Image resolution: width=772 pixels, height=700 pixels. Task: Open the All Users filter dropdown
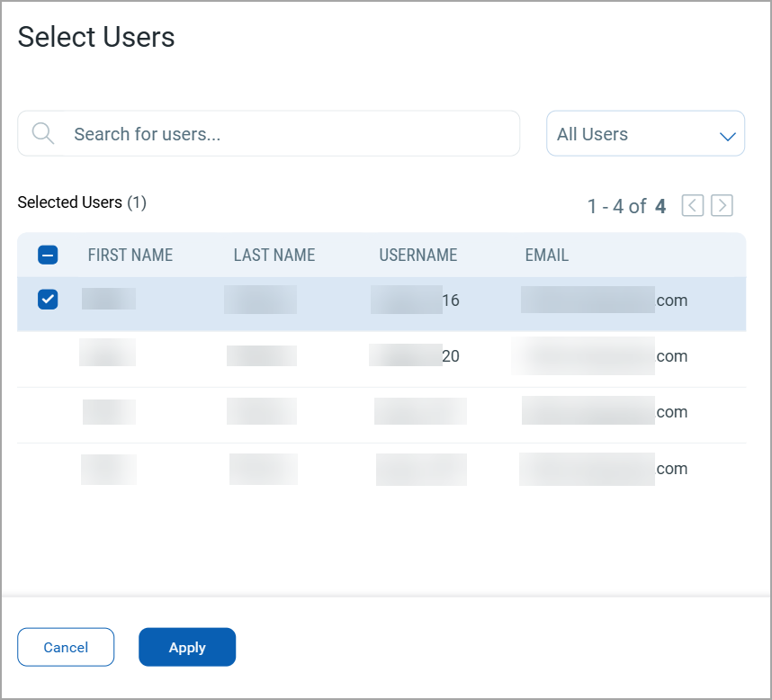[644, 134]
